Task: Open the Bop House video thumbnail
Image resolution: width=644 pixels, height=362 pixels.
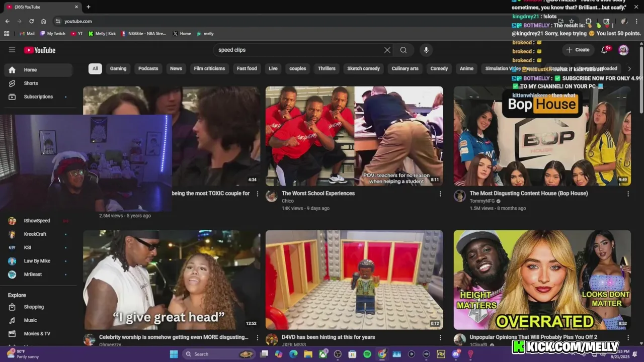Action: tap(542, 136)
